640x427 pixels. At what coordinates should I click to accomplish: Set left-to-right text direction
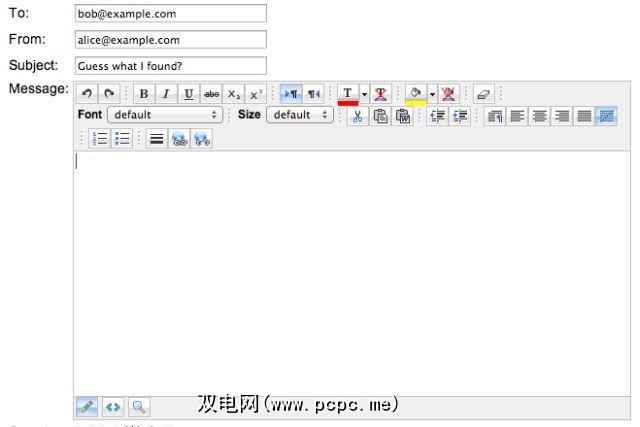(x=291, y=94)
